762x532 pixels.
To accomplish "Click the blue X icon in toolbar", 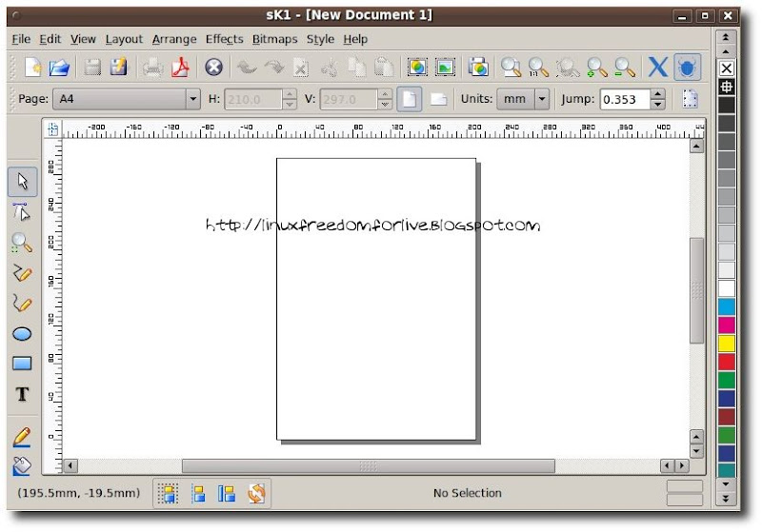I will pyautogui.click(x=658, y=67).
